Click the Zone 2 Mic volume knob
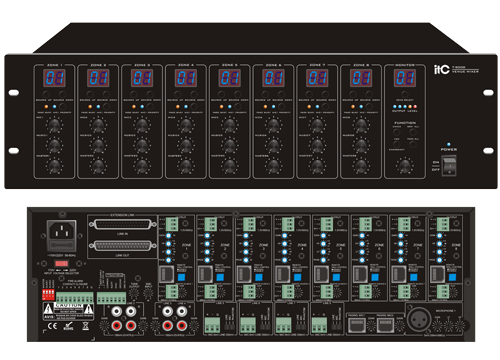Image resolution: width=500 pixels, height=360 pixels. point(98,125)
